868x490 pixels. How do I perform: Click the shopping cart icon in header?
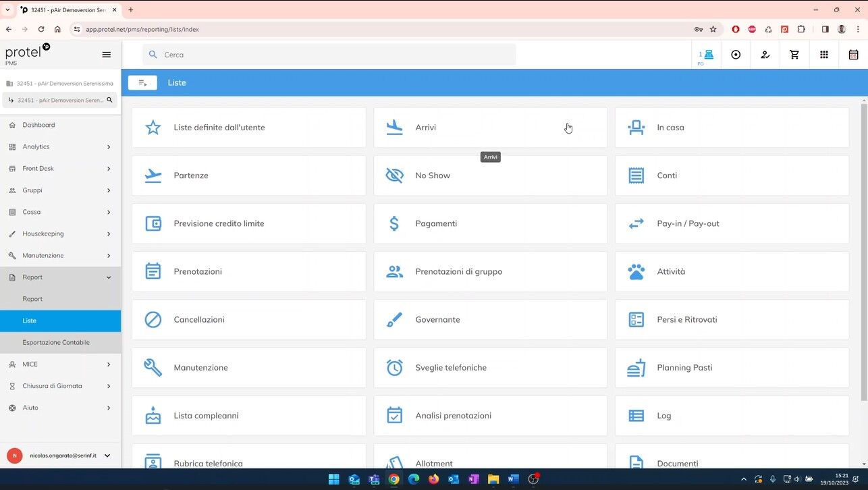coord(794,55)
